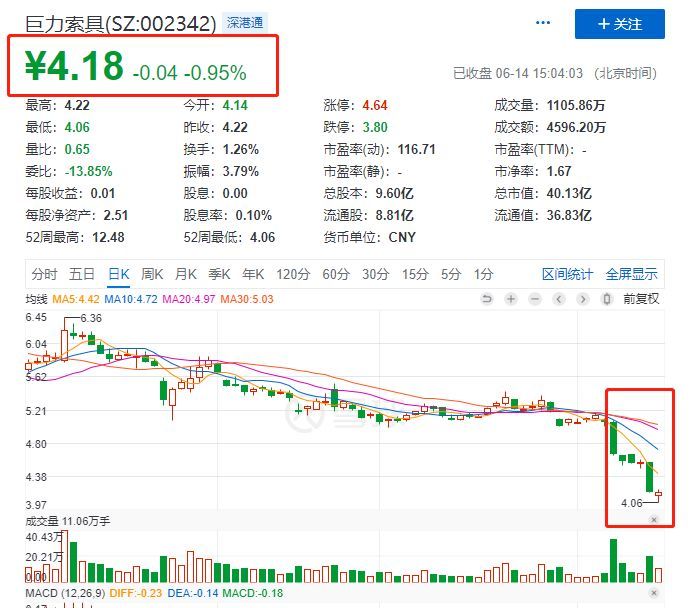Click the chart scroll right arrow

pos(583,299)
